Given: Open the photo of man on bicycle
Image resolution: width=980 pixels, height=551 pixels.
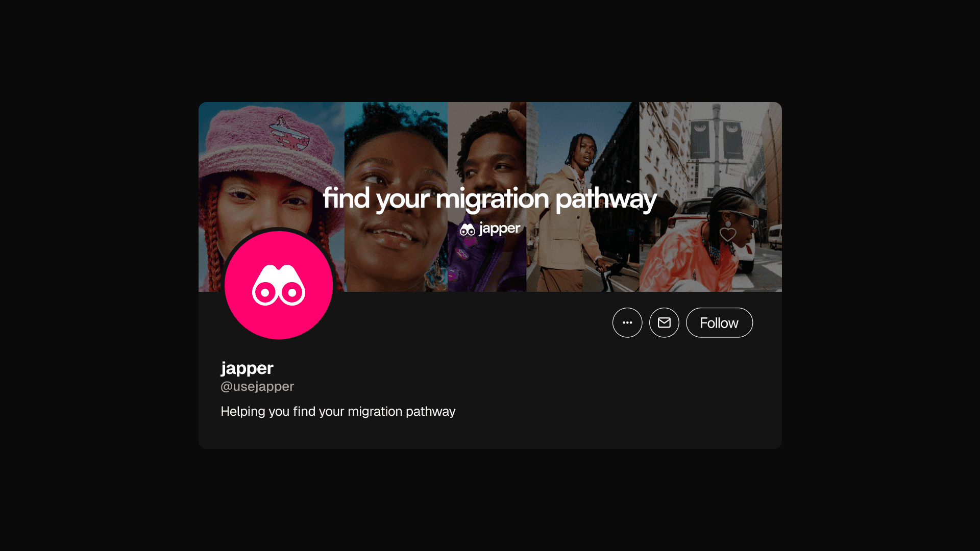Looking at the screenshot, I should (583, 197).
